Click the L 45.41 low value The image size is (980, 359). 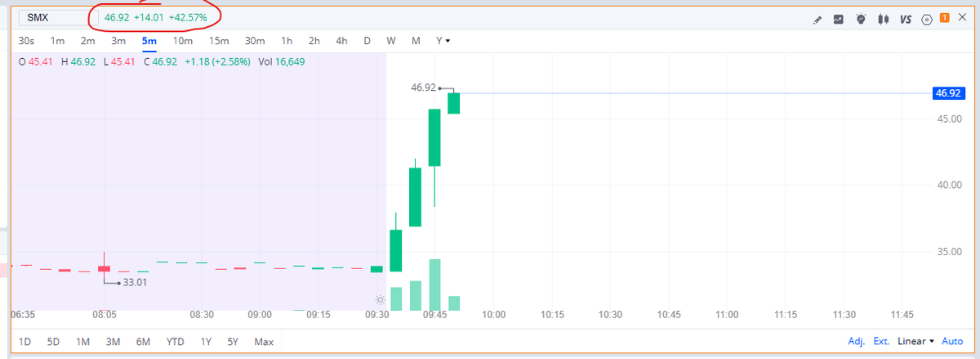tap(119, 61)
